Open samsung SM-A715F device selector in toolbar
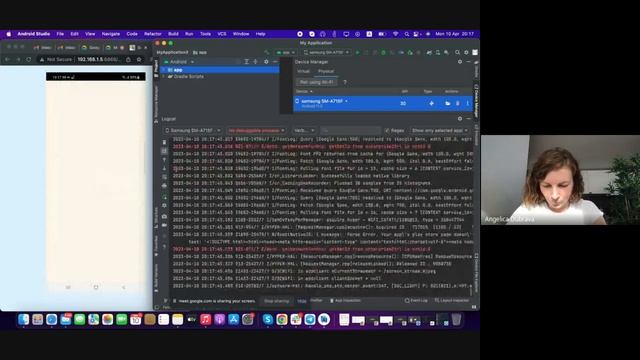Viewport: 640px width, 360px height. click(327, 53)
